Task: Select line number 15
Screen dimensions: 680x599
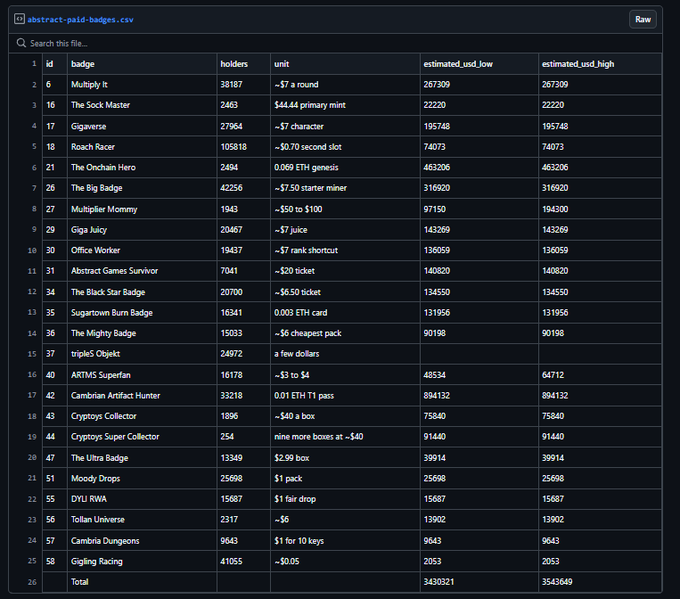Action: (x=32, y=354)
